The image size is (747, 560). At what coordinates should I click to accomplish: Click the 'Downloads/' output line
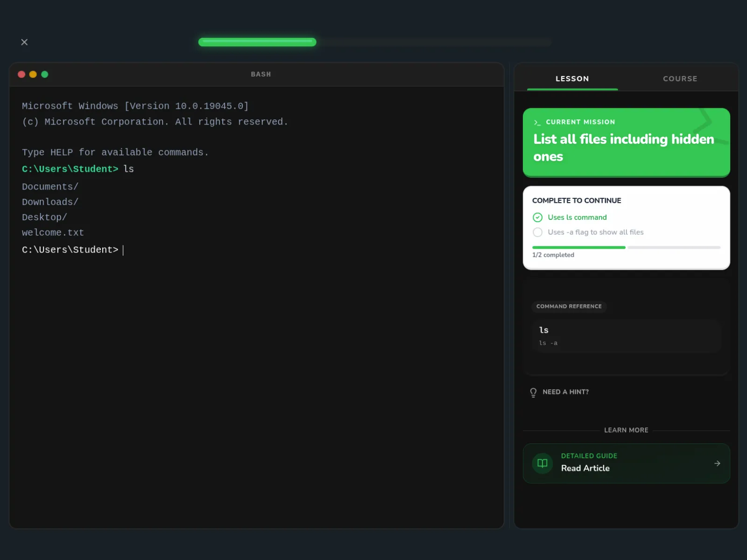(x=50, y=202)
